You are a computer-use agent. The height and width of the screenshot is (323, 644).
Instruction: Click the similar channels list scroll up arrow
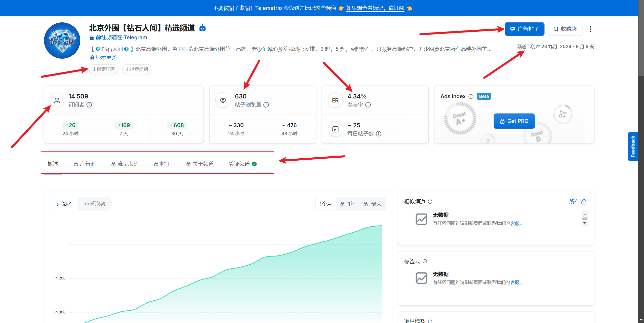click(x=585, y=214)
